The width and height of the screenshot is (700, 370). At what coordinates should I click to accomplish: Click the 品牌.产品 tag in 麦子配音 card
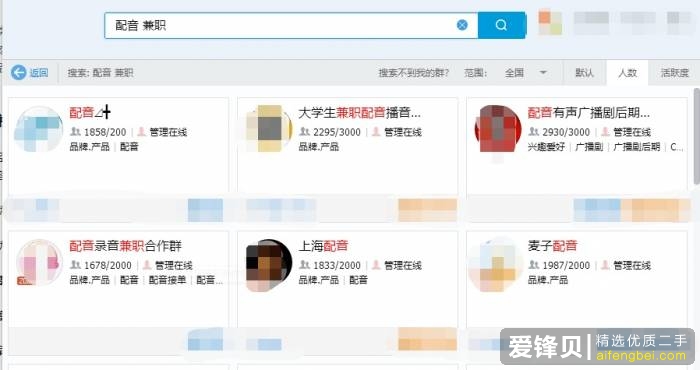click(x=548, y=280)
